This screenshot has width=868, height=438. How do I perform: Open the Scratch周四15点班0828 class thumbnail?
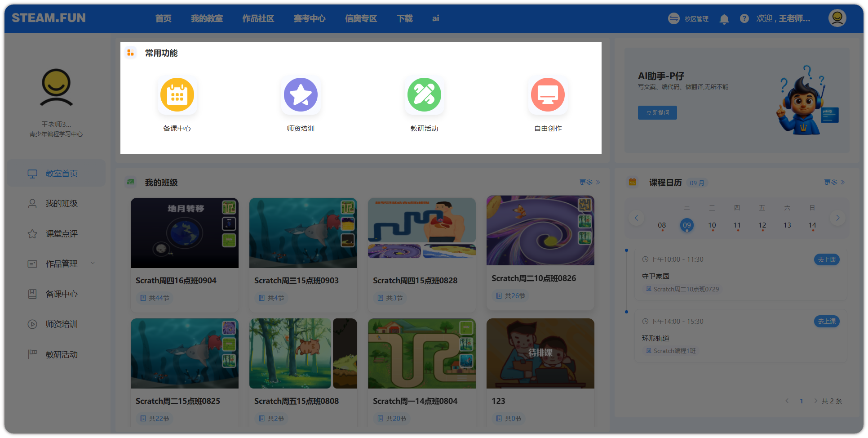tap(422, 228)
